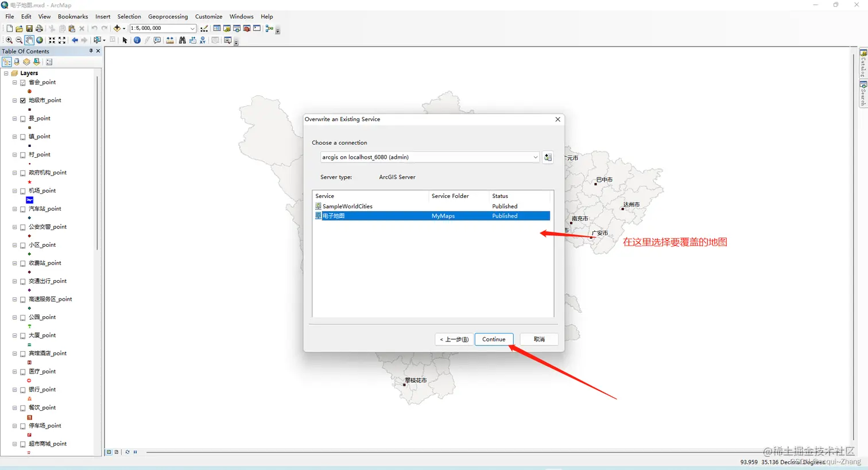The width and height of the screenshot is (868, 470).
Task: Select the Zoom In tool
Action: coord(9,40)
